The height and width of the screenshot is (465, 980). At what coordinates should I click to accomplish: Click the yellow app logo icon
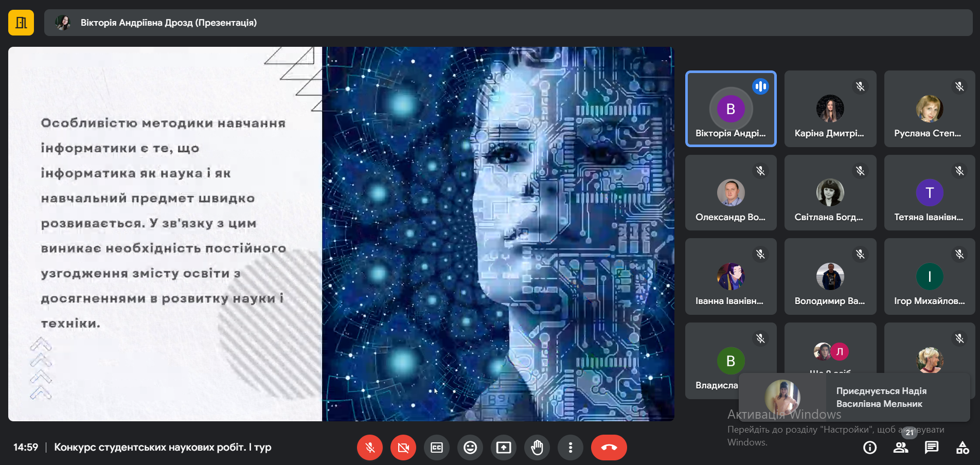point(21,23)
